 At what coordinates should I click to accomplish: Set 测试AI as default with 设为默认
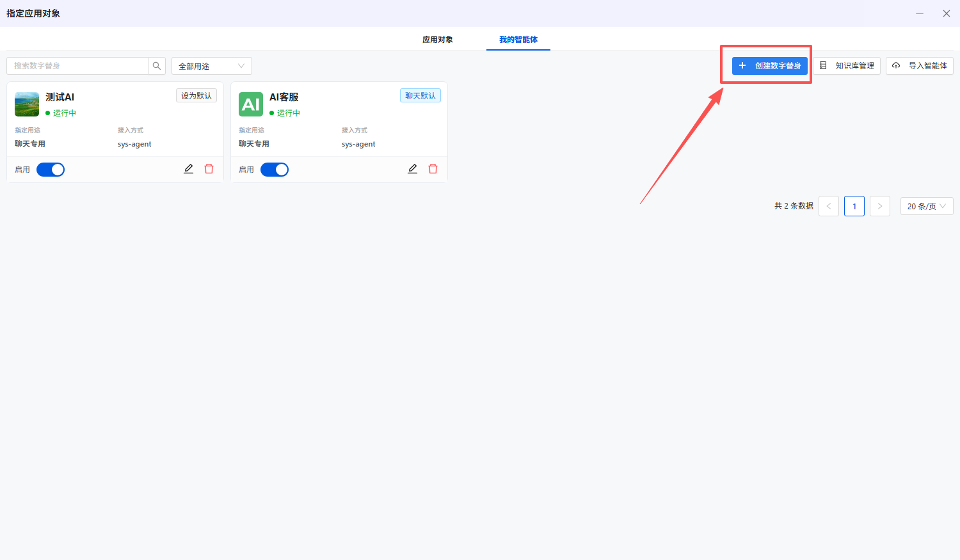coord(196,95)
